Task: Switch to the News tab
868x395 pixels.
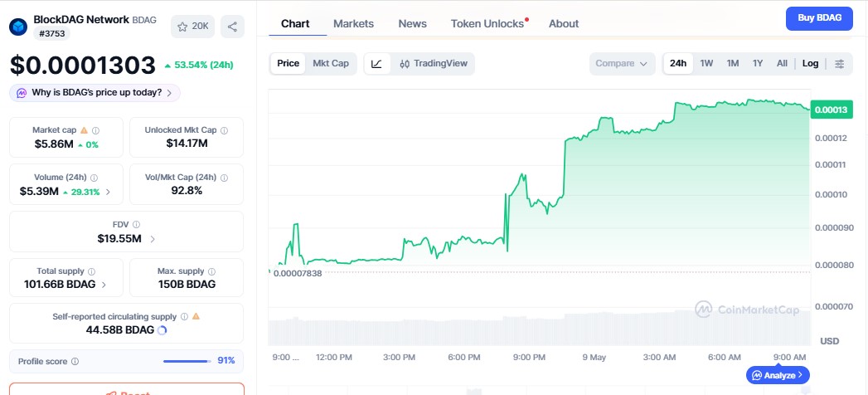Action: coord(412,24)
